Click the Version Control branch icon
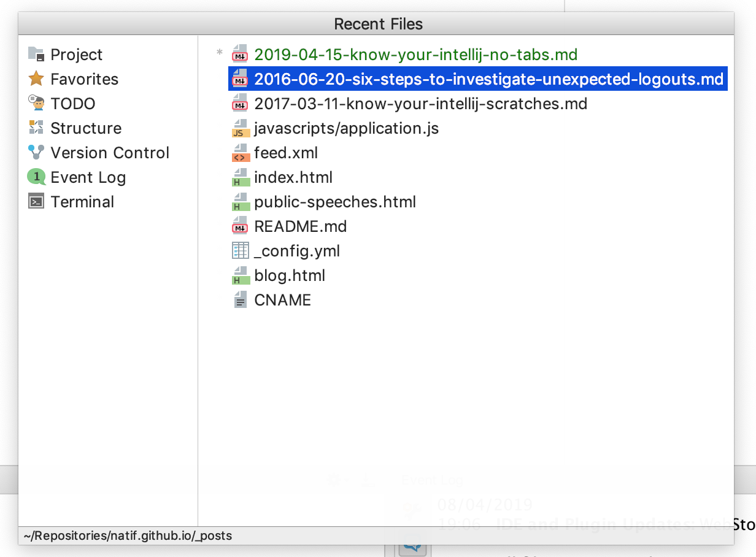 pyautogui.click(x=37, y=153)
